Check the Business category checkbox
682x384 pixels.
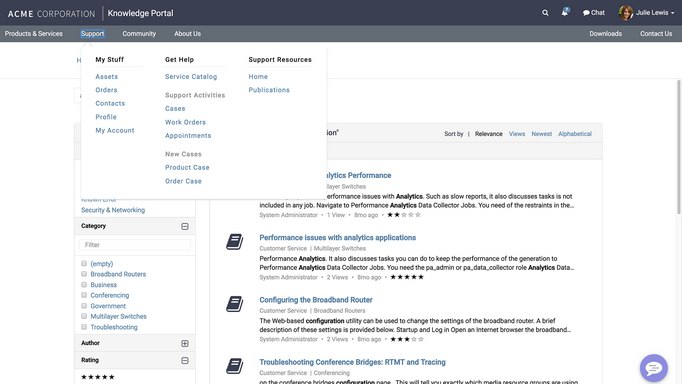pos(84,284)
